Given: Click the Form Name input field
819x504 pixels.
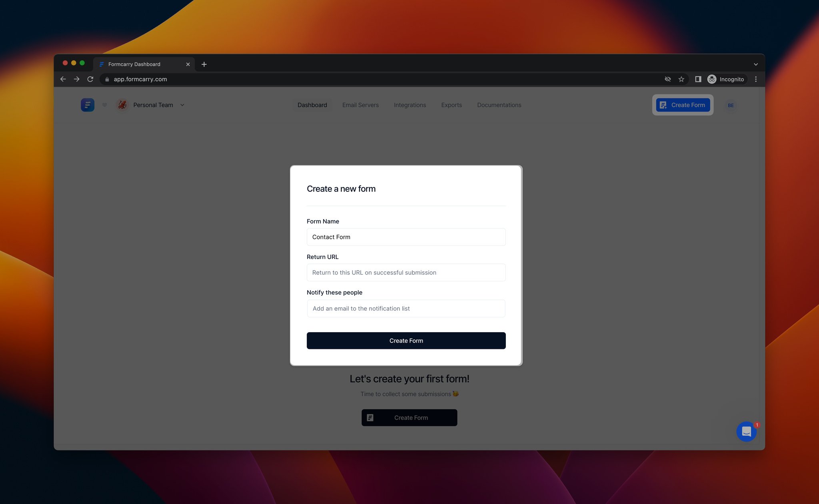Looking at the screenshot, I should click(x=406, y=237).
